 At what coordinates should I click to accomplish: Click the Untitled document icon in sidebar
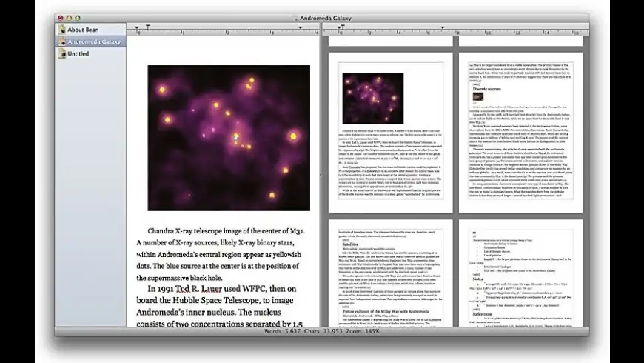61,53
